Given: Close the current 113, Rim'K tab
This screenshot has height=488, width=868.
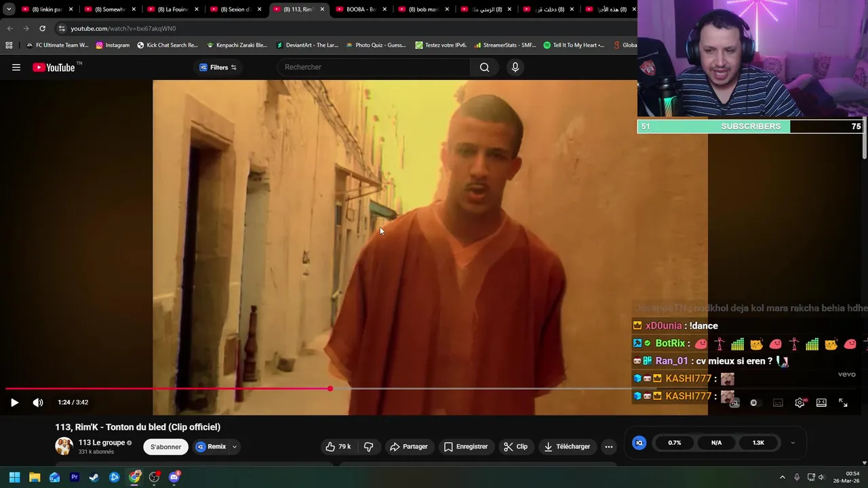Looking at the screenshot, I should click(322, 9).
